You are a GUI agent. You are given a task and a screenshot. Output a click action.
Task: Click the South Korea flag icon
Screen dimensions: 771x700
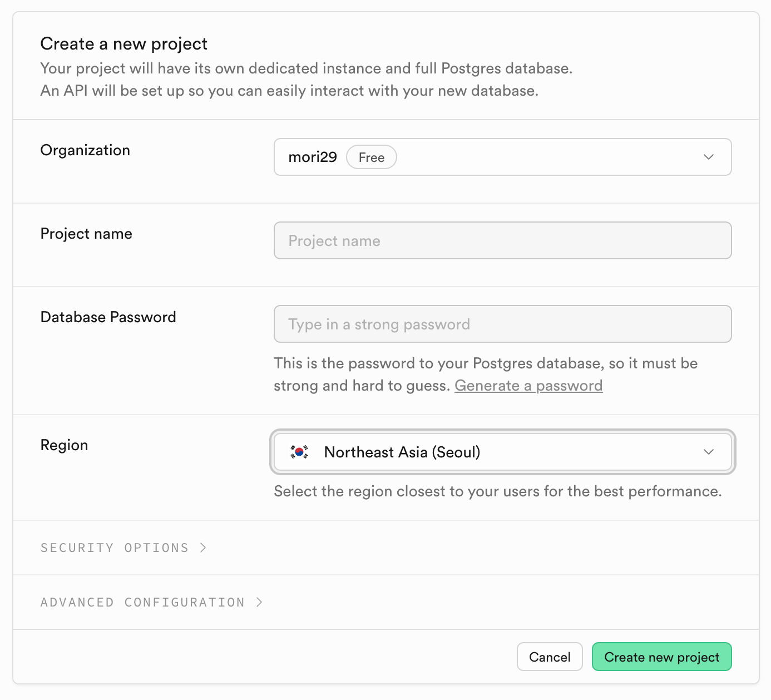(x=299, y=452)
